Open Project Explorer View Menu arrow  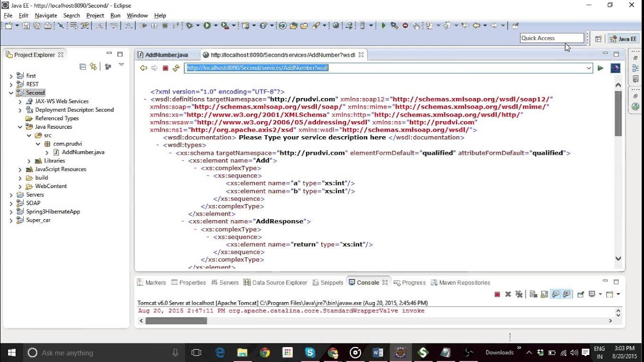tap(121, 65)
